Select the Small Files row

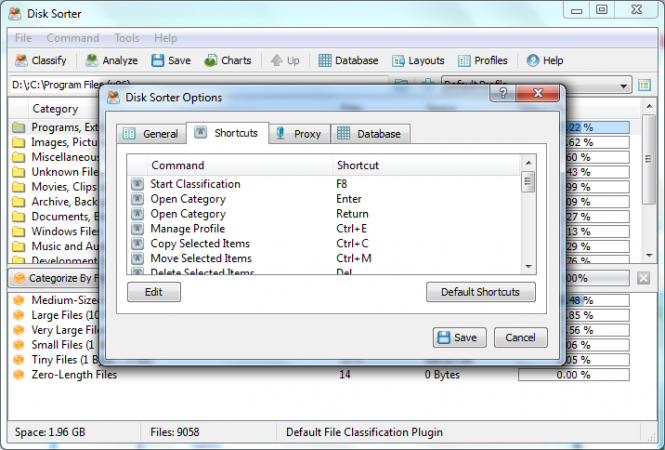pos(55,345)
